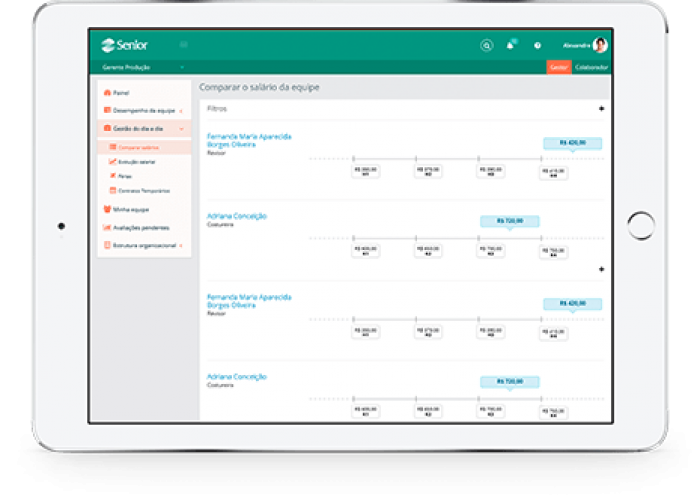Toggle the hamburger menu in the header
The width and height of the screenshot is (700, 500).
pos(183,45)
